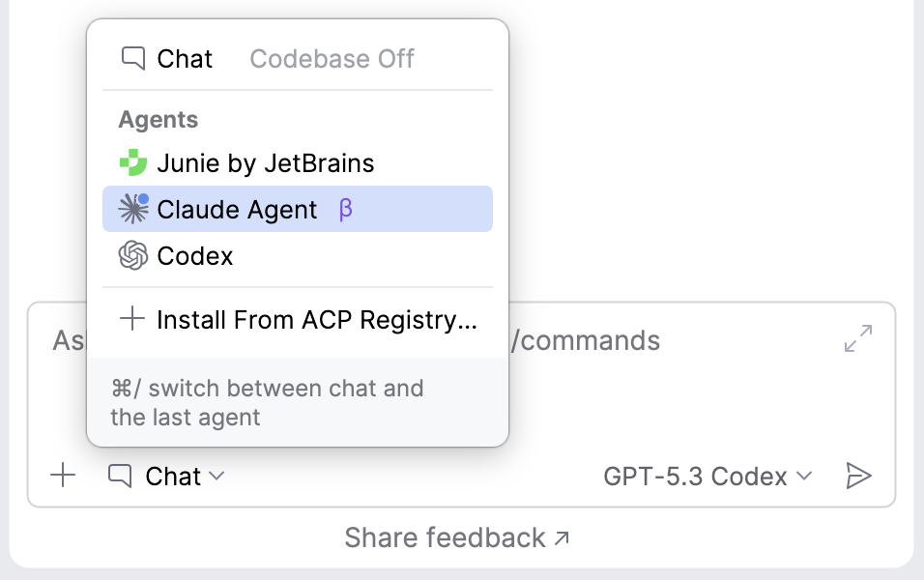This screenshot has height=580, width=924.
Task: Choose Codex from the Agents list
Action: [x=195, y=256]
